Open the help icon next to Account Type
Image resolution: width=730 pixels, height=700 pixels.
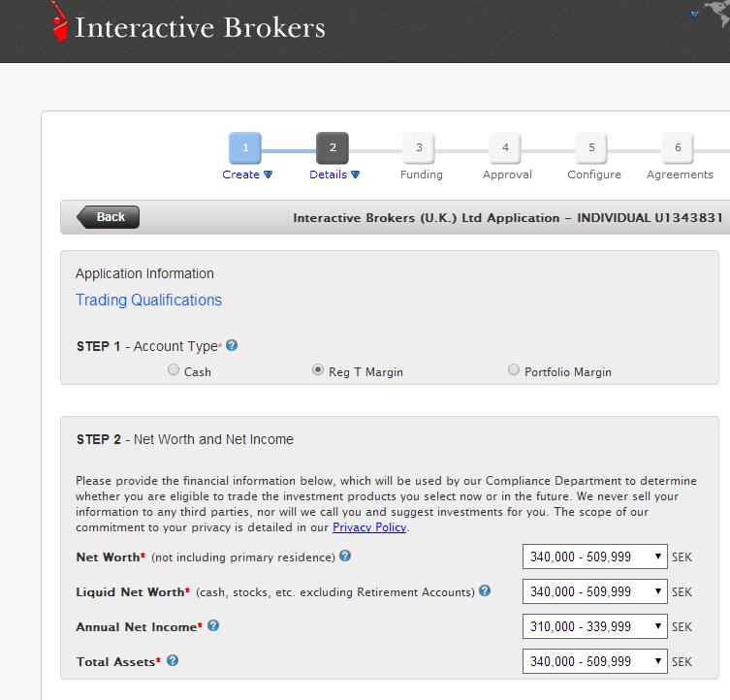pos(232,345)
